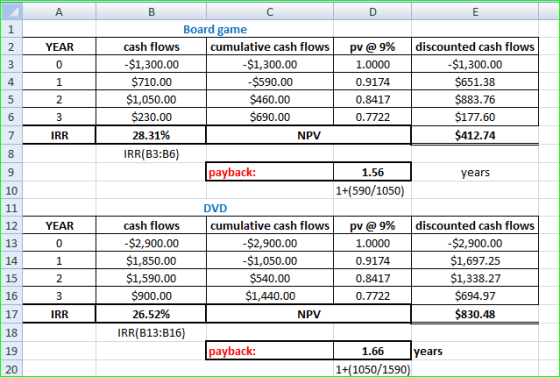Click the 1.56 payback value
This screenshot has width=560, height=377.
pos(372,172)
